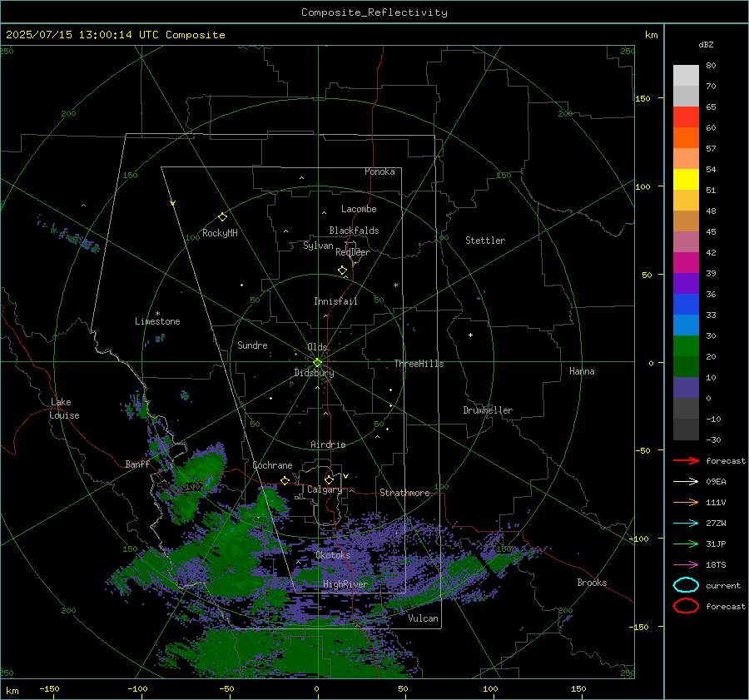Click the Brooks city label
This screenshot has height=700, width=749.
pos(592,583)
